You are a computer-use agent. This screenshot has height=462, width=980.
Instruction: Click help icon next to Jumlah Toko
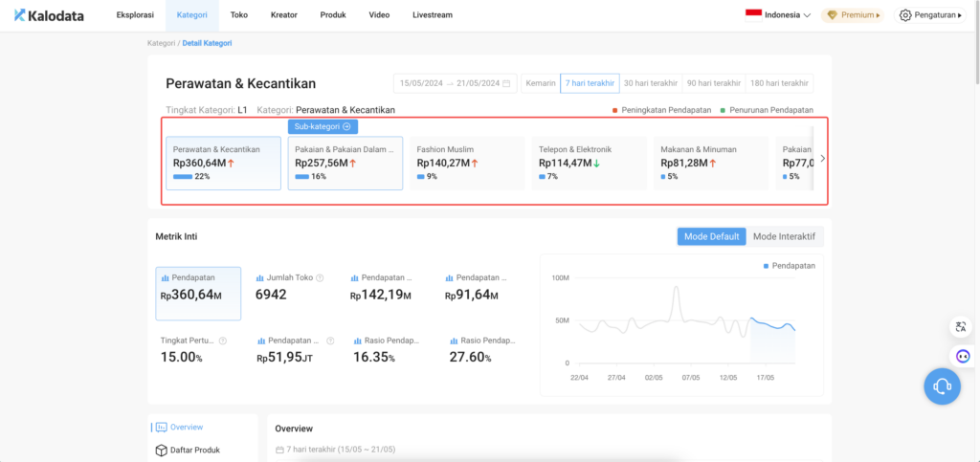click(320, 277)
